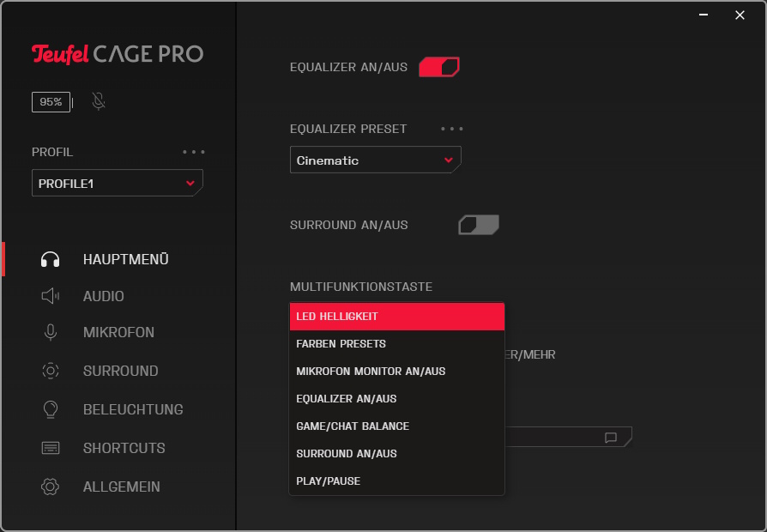This screenshot has width=767, height=532.
Task: Click the keyboard icon for Shortcuts
Action: [x=51, y=448]
